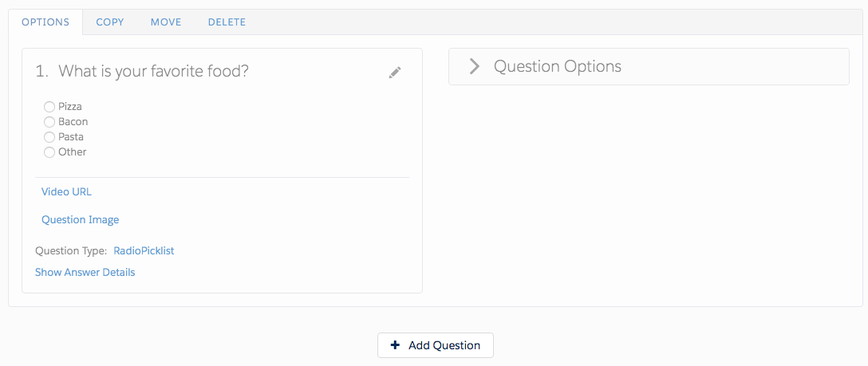Choose the Pasta radio option
868x366 pixels.
tap(49, 137)
